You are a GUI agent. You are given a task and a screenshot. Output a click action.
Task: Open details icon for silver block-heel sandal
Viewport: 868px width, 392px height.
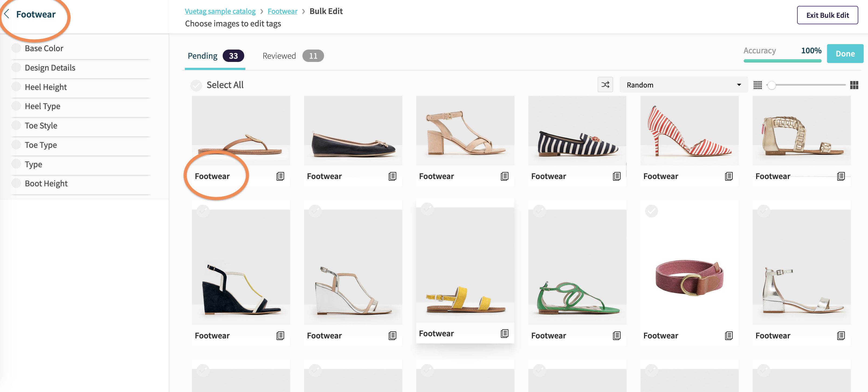[841, 335]
